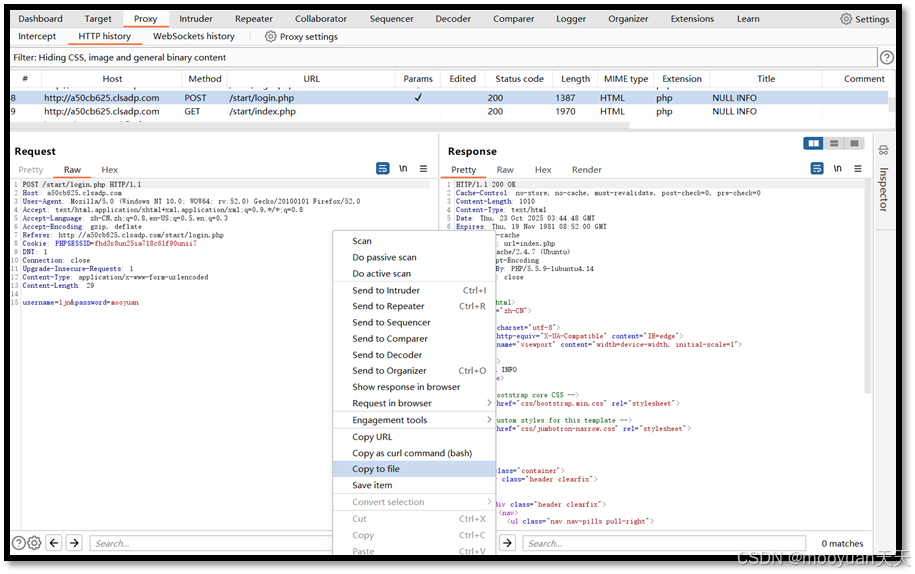Click the filter help question mark icon
Viewport: 915px width, 574px height.
[x=886, y=57]
